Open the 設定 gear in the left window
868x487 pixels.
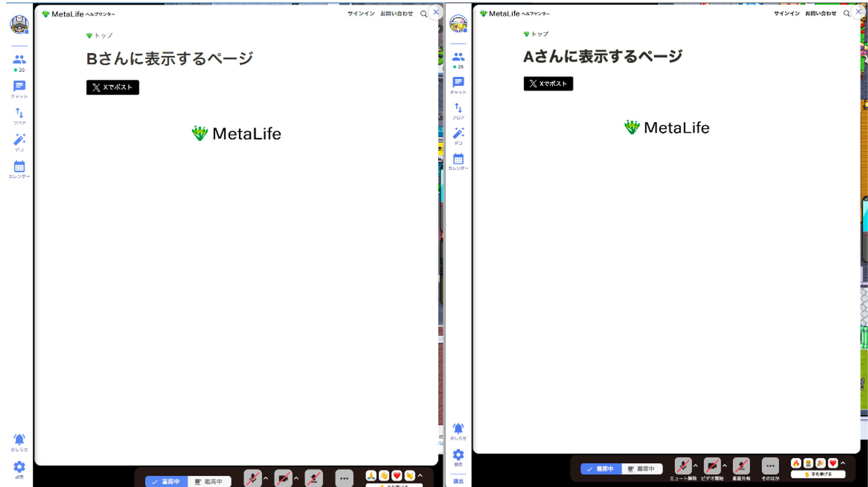click(x=19, y=470)
